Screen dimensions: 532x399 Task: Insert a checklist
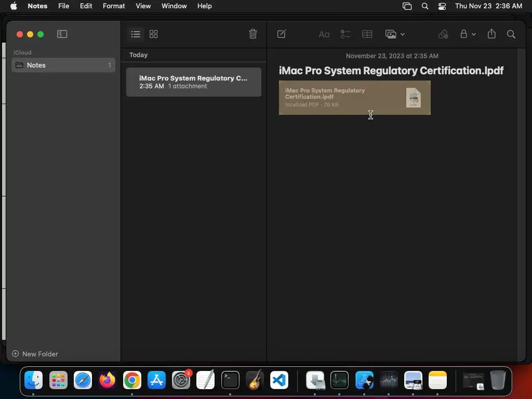click(345, 34)
